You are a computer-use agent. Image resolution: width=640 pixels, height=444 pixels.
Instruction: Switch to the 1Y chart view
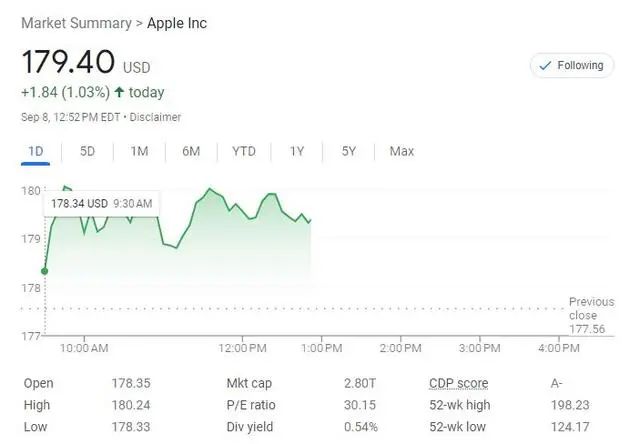click(297, 152)
